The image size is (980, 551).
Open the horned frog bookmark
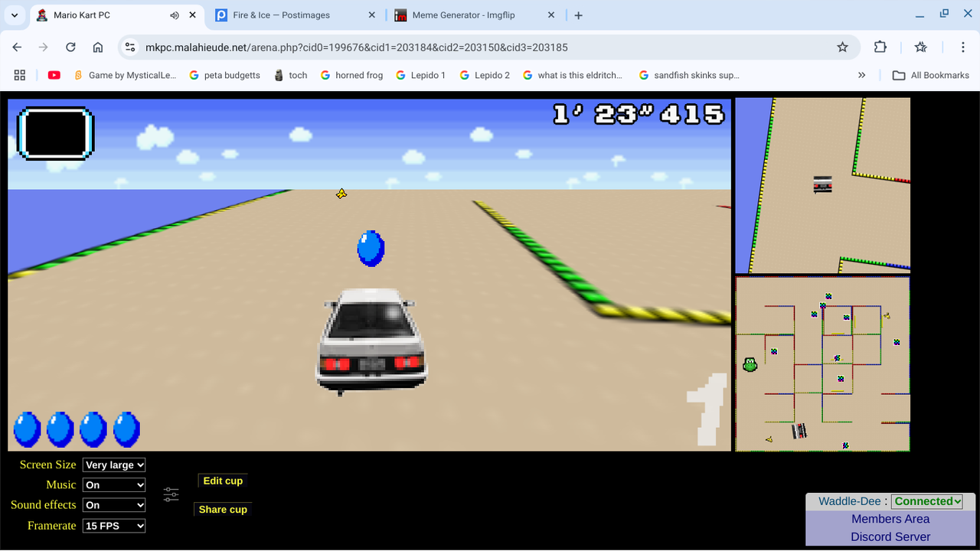(x=352, y=75)
